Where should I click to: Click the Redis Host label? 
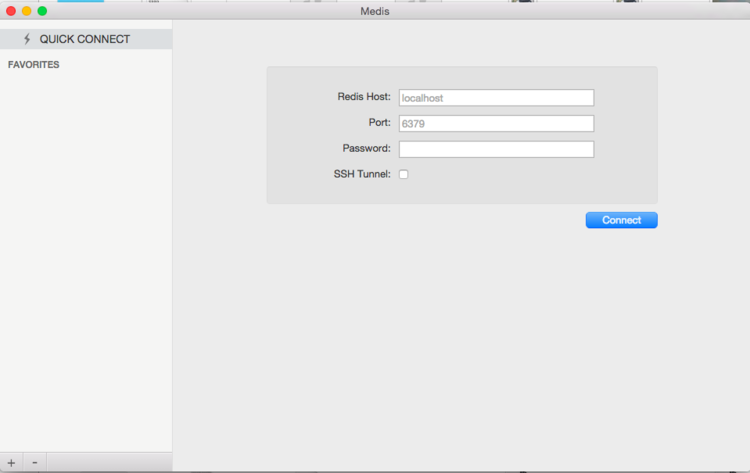click(364, 97)
